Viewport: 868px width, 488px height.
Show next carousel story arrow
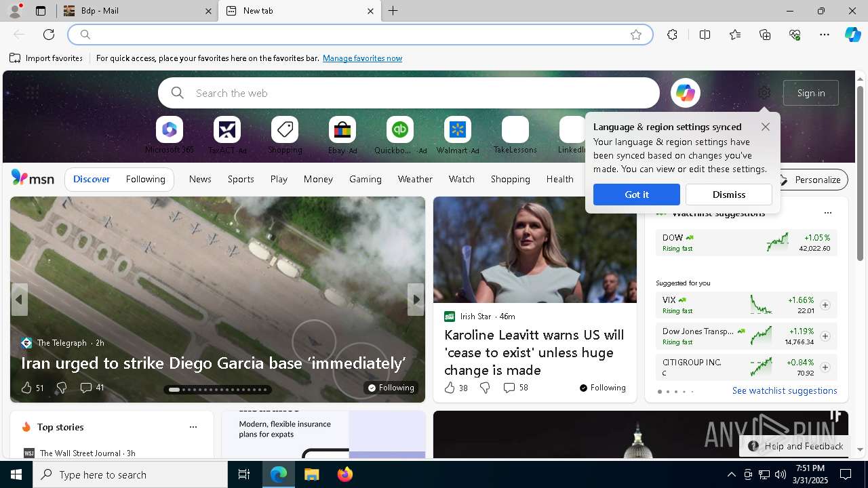[416, 300]
